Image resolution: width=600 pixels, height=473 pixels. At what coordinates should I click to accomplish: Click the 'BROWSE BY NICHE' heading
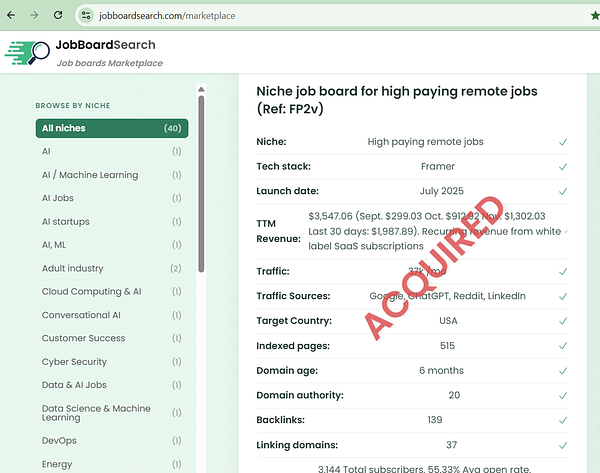[73, 106]
